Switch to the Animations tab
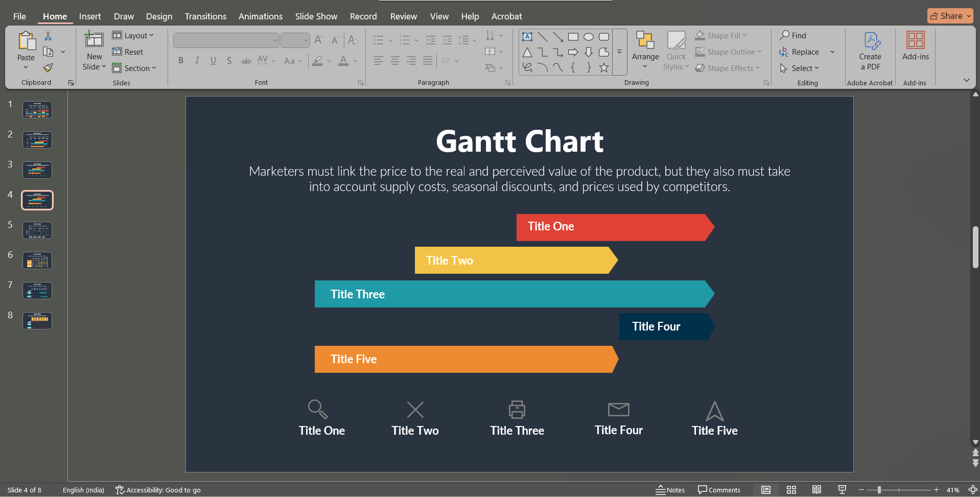Viewport: 980px width, 497px height. [x=260, y=16]
